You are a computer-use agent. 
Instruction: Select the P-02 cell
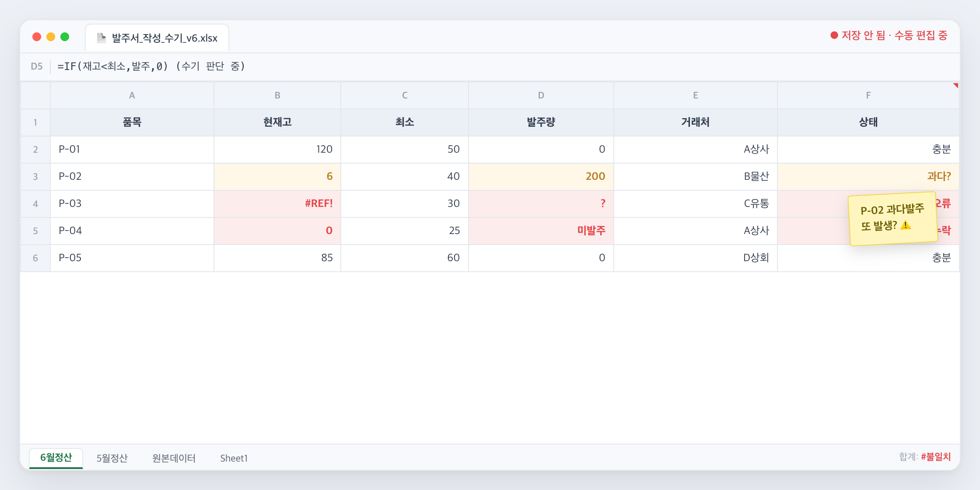click(x=132, y=177)
